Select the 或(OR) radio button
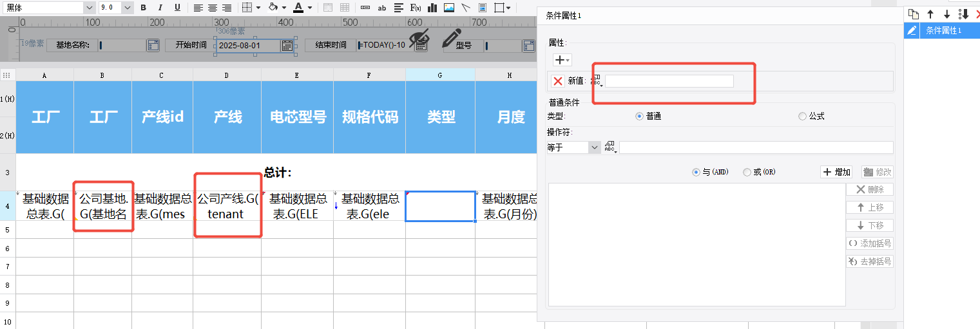Image resolution: width=980 pixels, height=329 pixels. pyautogui.click(x=747, y=172)
